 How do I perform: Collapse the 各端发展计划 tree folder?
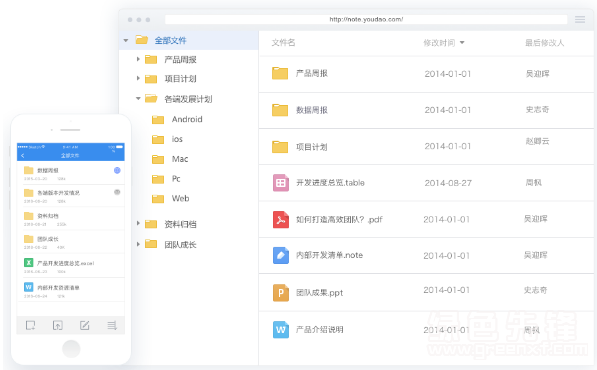[x=138, y=99]
